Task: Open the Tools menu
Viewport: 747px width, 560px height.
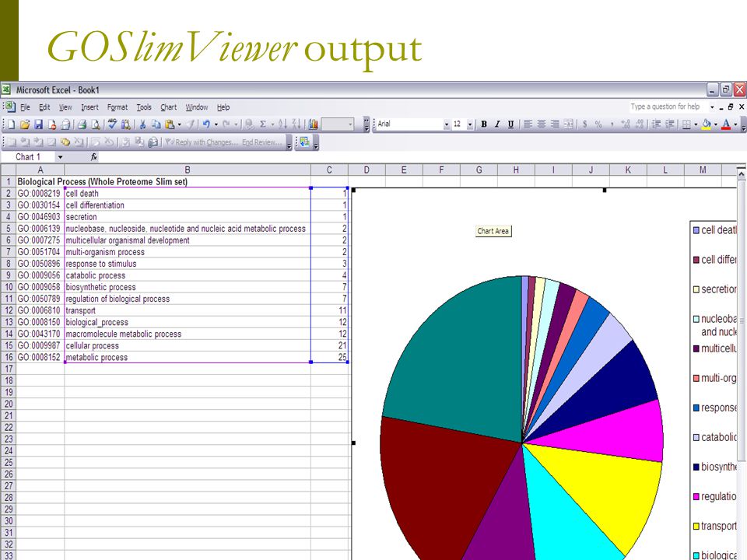Action: point(144,107)
